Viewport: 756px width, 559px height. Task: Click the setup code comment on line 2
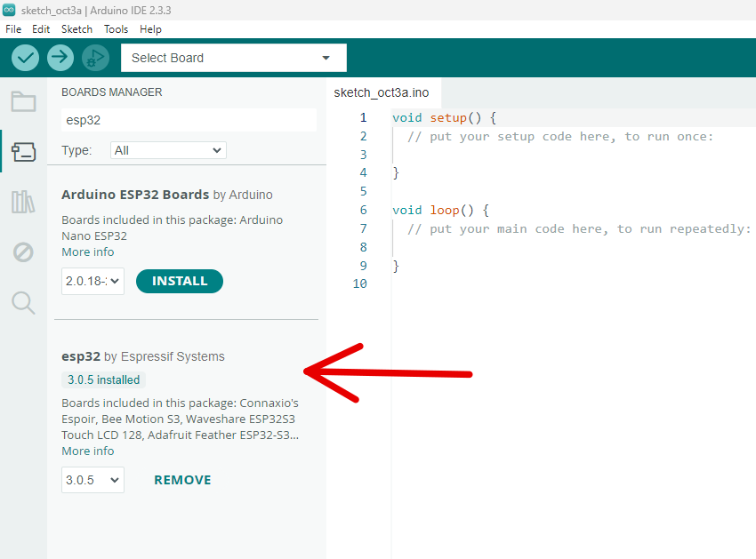(560, 136)
